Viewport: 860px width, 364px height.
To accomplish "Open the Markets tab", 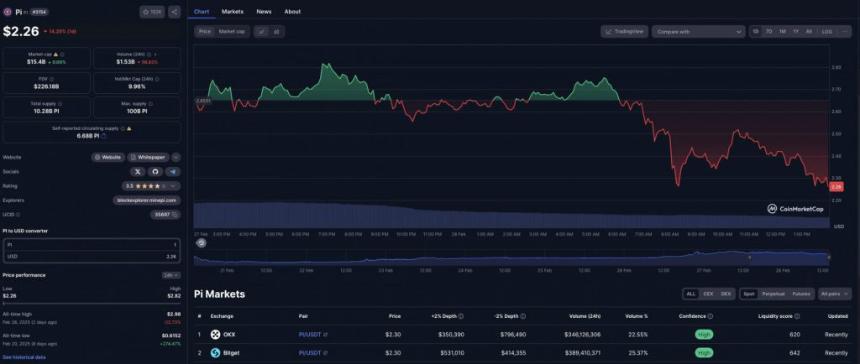I will click(x=233, y=12).
